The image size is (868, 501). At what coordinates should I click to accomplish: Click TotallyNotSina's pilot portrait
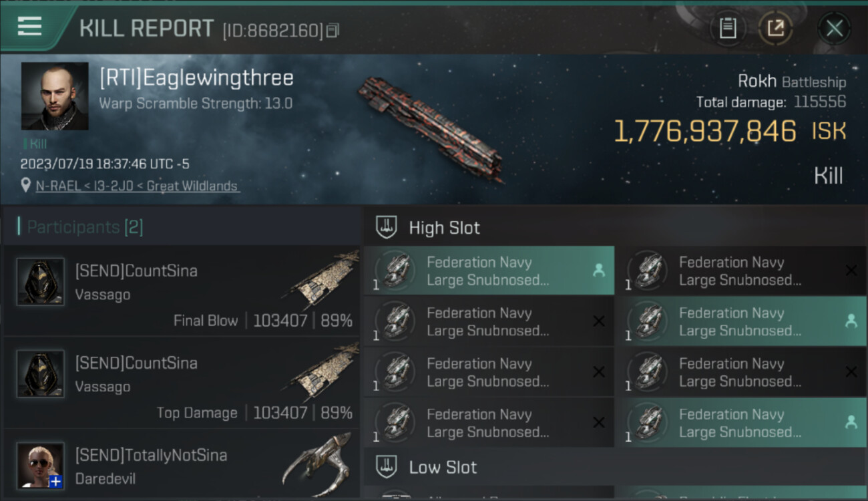coord(41,465)
